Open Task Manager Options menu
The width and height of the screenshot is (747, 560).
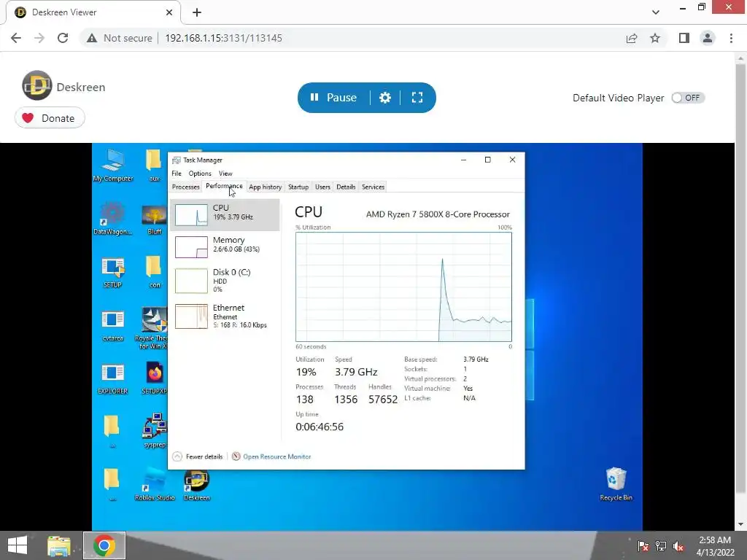200,174
